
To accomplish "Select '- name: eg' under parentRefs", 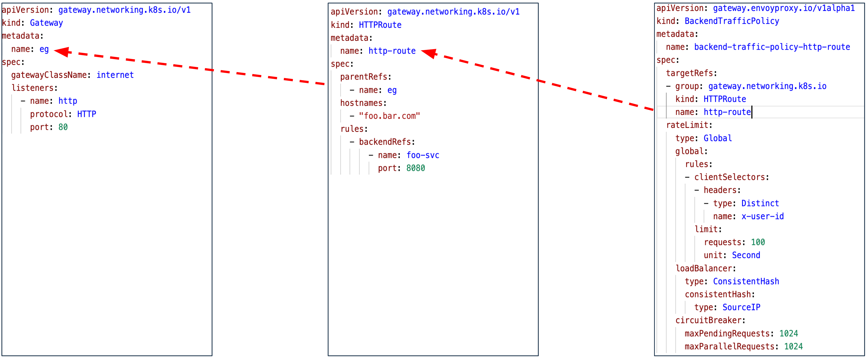I will tap(373, 90).
